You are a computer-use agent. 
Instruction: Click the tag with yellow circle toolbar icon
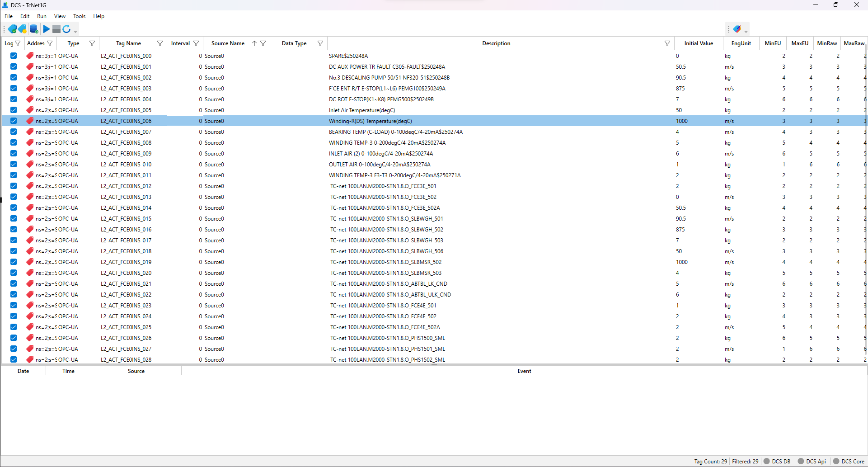[22, 28]
